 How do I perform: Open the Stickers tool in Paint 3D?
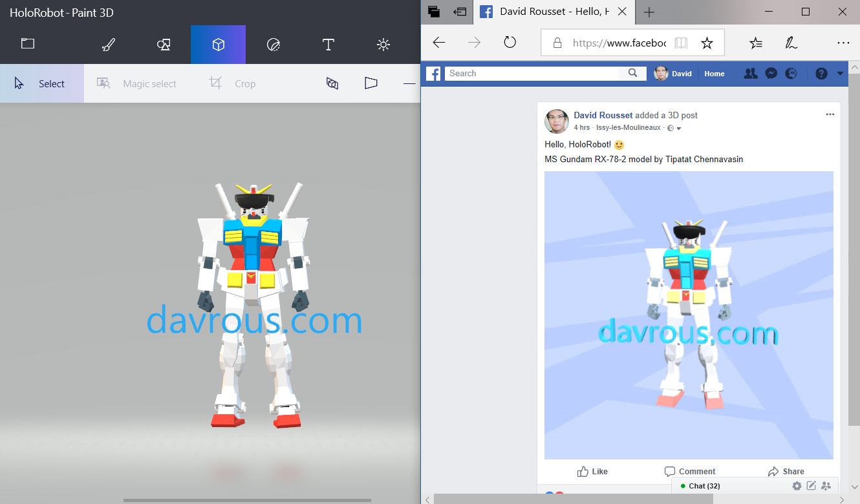[x=274, y=45]
